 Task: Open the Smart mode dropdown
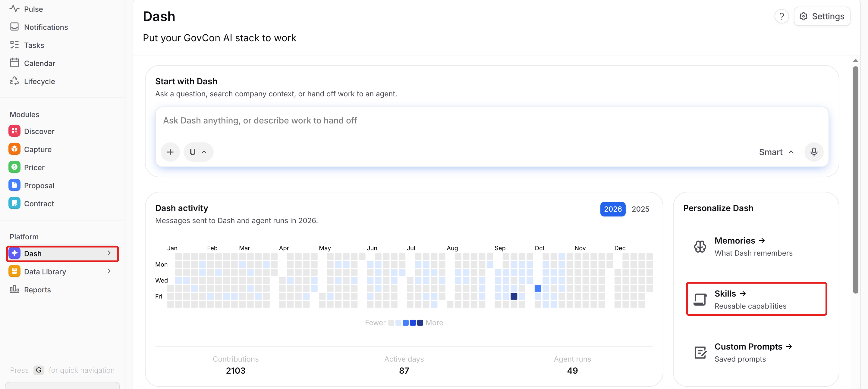[x=777, y=152]
